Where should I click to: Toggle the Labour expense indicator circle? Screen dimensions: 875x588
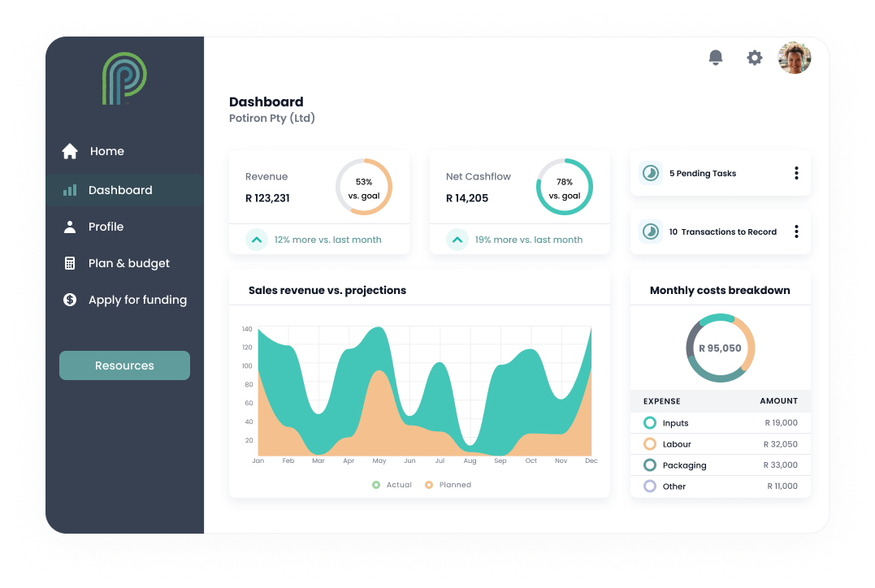click(x=650, y=443)
